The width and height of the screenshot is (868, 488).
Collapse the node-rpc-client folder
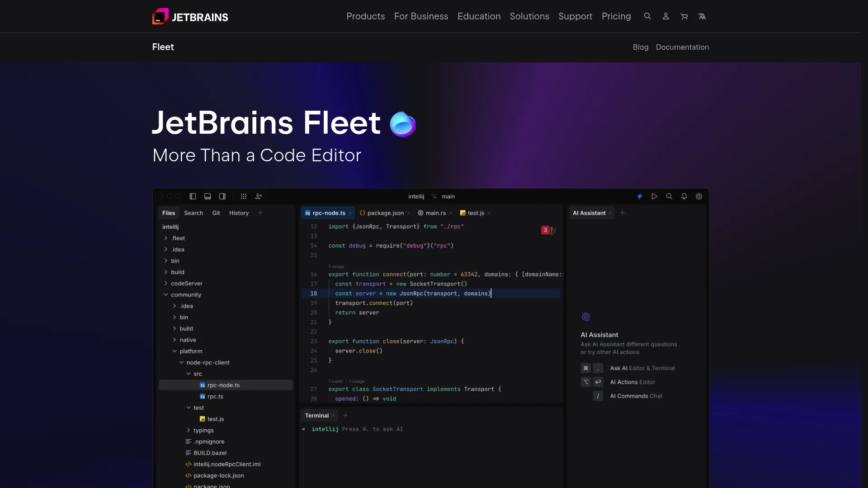[x=181, y=362]
